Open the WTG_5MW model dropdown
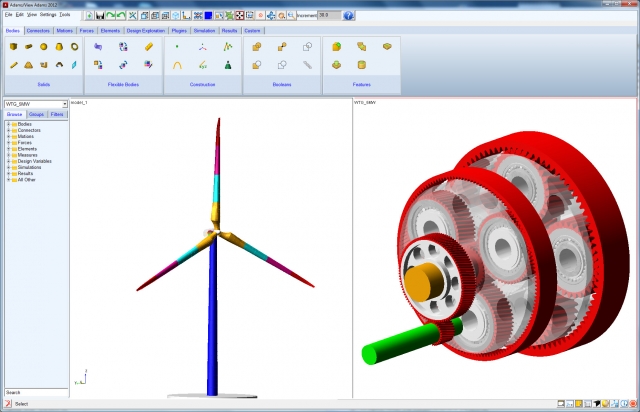This screenshot has width=640, height=412. click(65, 103)
